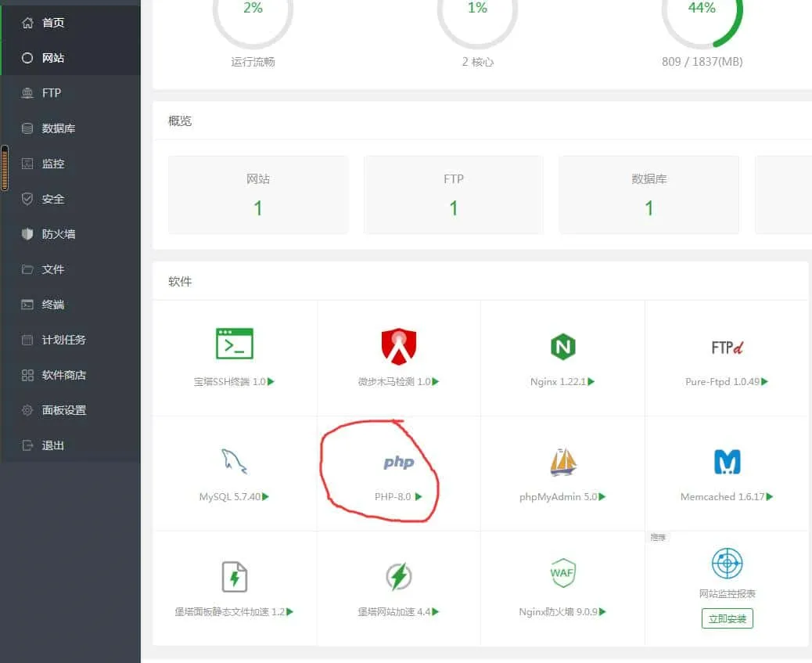Viewport: 812px width, 663px height.
Task: Open the 首页 home menu item
Action: [x=70, y=23]
